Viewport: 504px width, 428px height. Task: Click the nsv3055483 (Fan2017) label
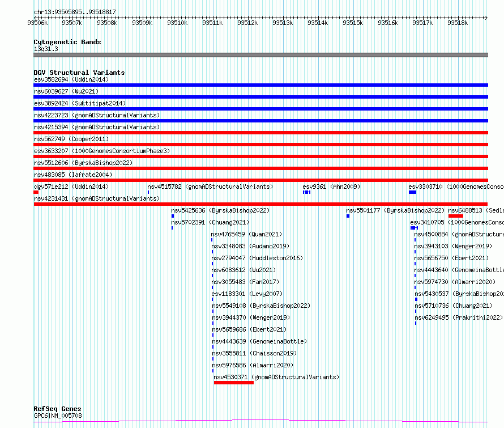pyautogui.click(x=245, y=282)
